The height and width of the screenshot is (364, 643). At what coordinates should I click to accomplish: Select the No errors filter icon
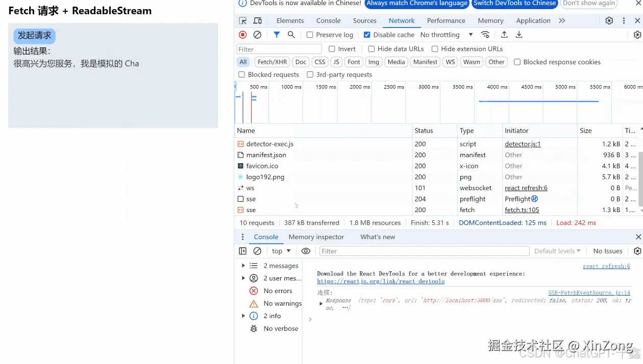click(x=254, y=291)
